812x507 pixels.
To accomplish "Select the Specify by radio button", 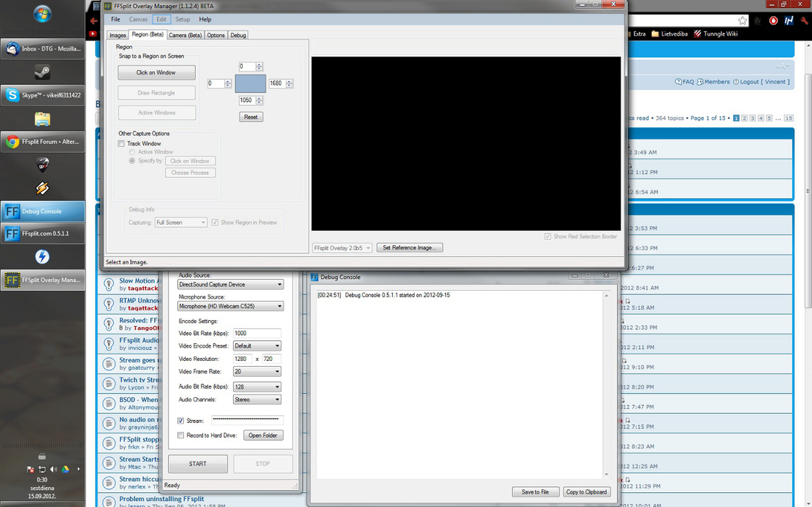I will click(x=132, y=161).
